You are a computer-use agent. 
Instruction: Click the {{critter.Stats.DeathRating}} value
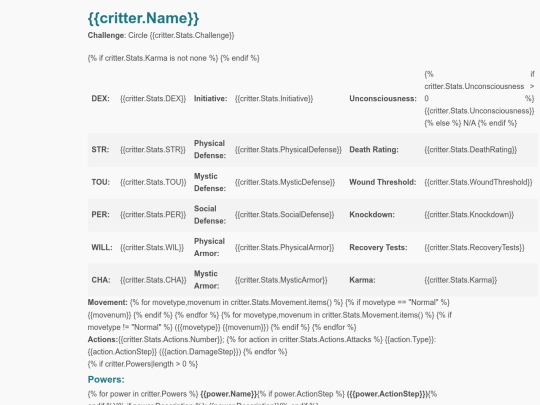470,150
